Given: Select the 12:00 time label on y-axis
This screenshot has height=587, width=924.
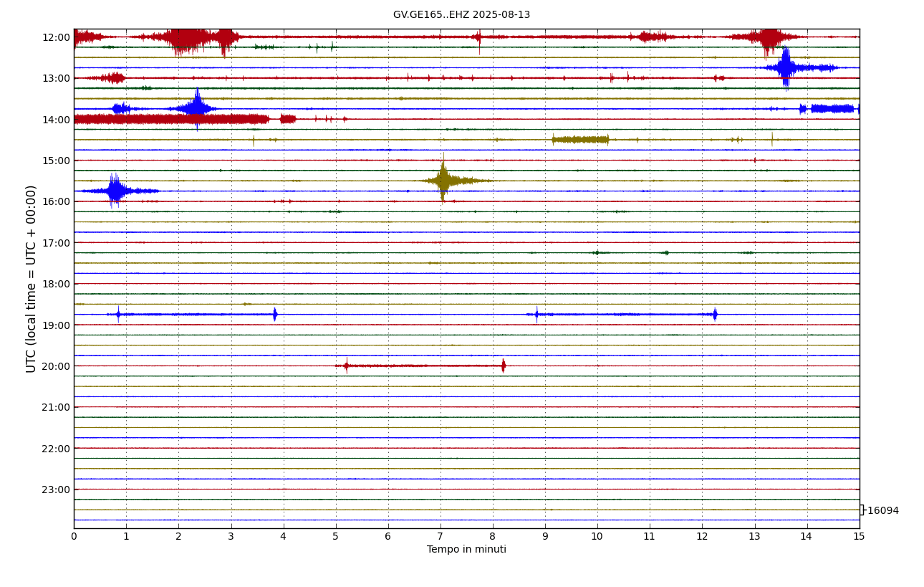Looking at the screenshot, I should click(x=56, y=37).
